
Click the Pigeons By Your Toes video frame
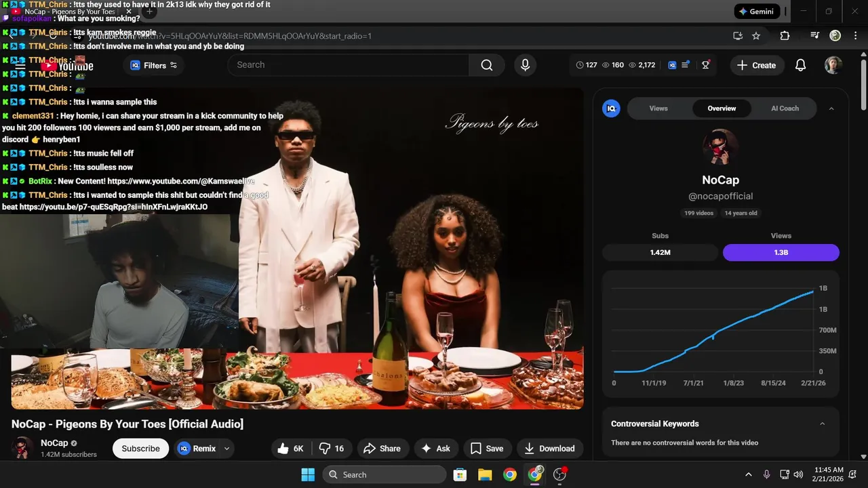click(297, 248)
